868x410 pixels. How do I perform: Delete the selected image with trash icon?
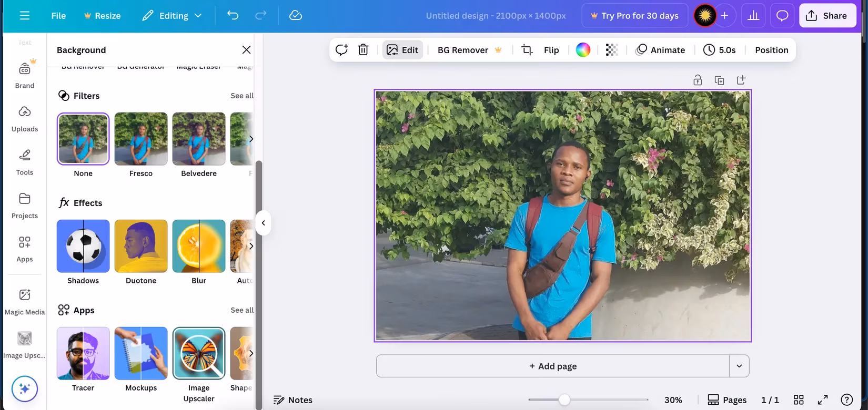click(x=363, y=50)
